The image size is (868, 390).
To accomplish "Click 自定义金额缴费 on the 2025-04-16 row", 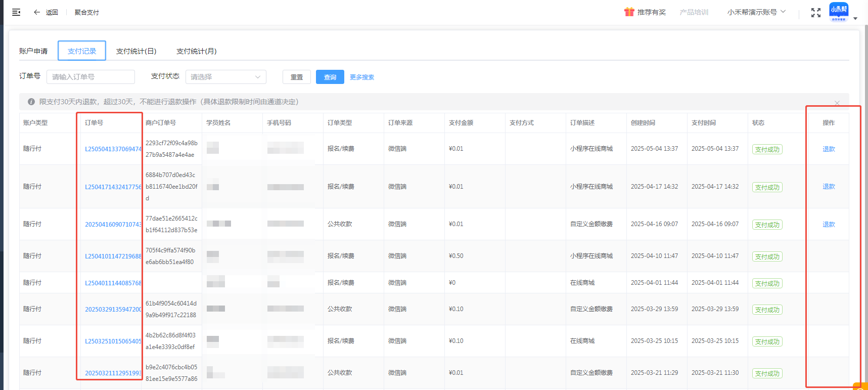I will point(591,224).
